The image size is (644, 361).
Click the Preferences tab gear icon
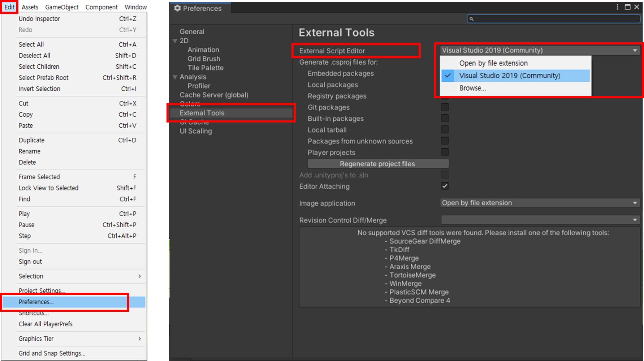point(177,8)
